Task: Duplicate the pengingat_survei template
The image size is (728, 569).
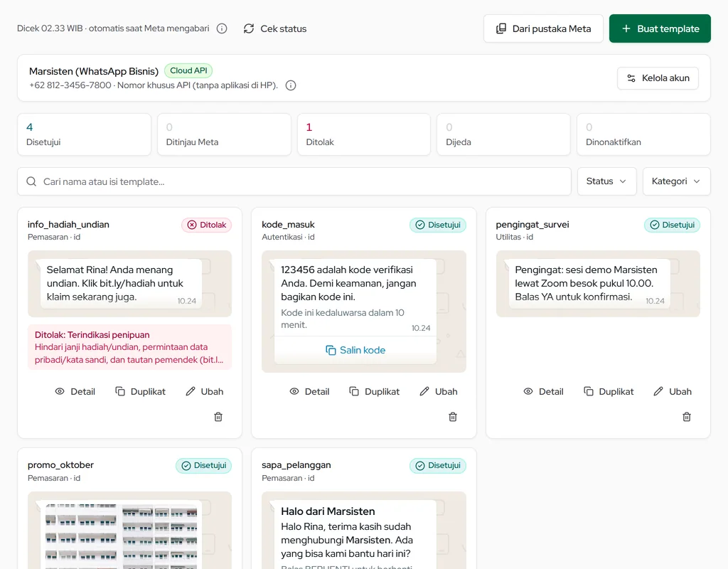Action: [609, 392]
